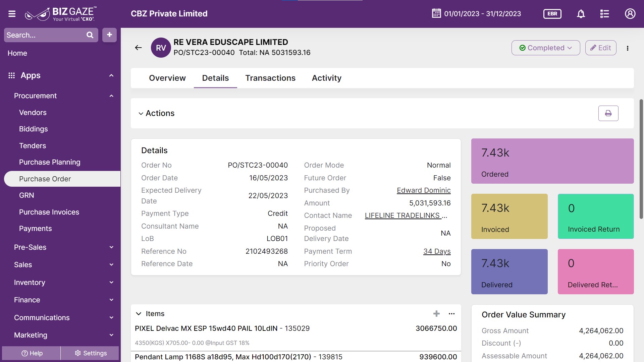
Task: Open Vendors in Procurement
Action: [33, 113]
